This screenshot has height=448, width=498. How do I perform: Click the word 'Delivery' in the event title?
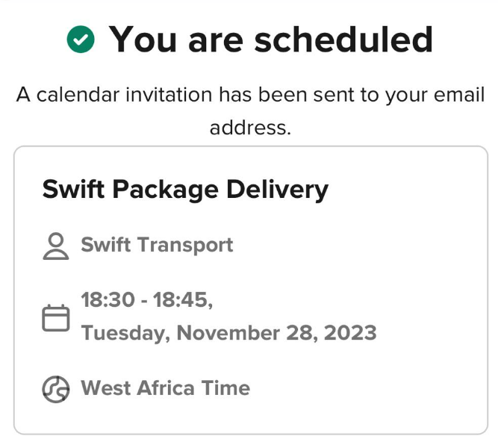pos(277,190)
